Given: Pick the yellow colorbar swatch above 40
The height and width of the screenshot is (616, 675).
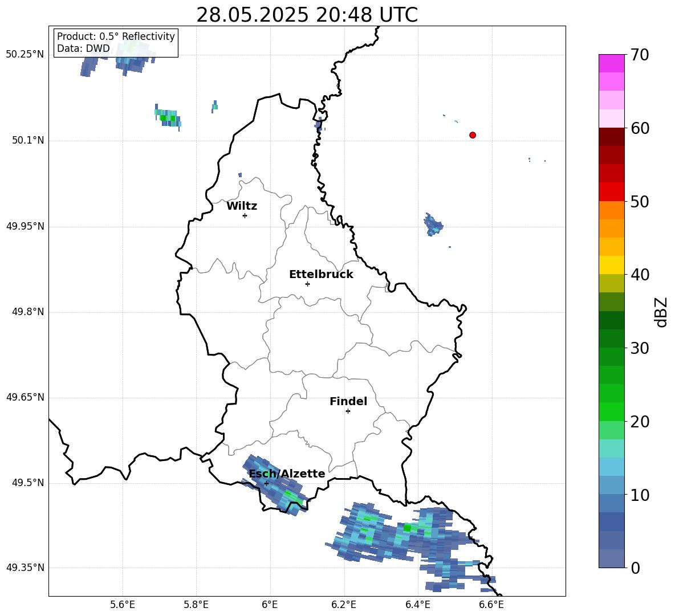Looking at the screenshot, I should click(x=612, y=265).
